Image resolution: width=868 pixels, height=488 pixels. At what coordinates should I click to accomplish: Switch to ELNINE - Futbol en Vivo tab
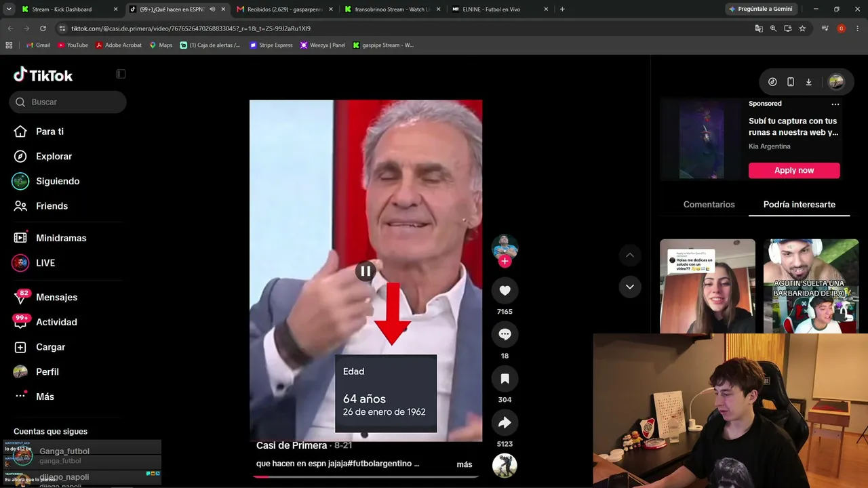coord(500,9)
